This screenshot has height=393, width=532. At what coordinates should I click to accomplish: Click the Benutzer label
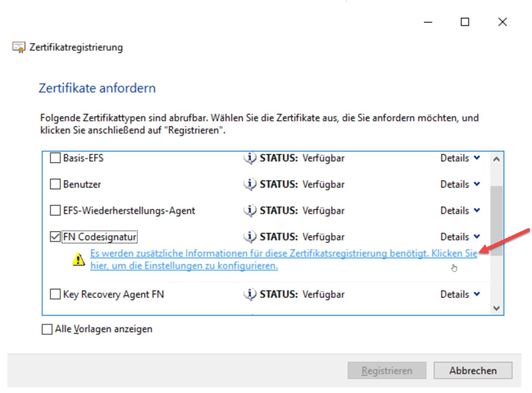point(82,184)
